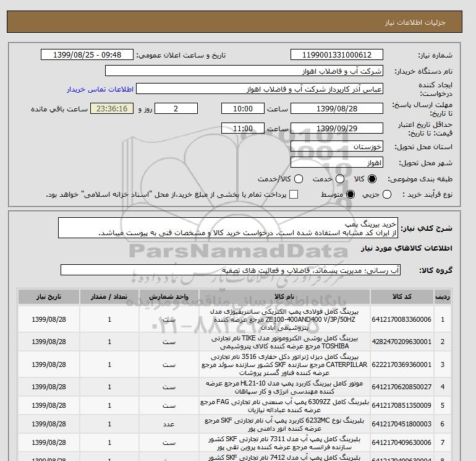Click the need date 1399/08/28 in row 1
476x461 pixels.
[49, 319]
